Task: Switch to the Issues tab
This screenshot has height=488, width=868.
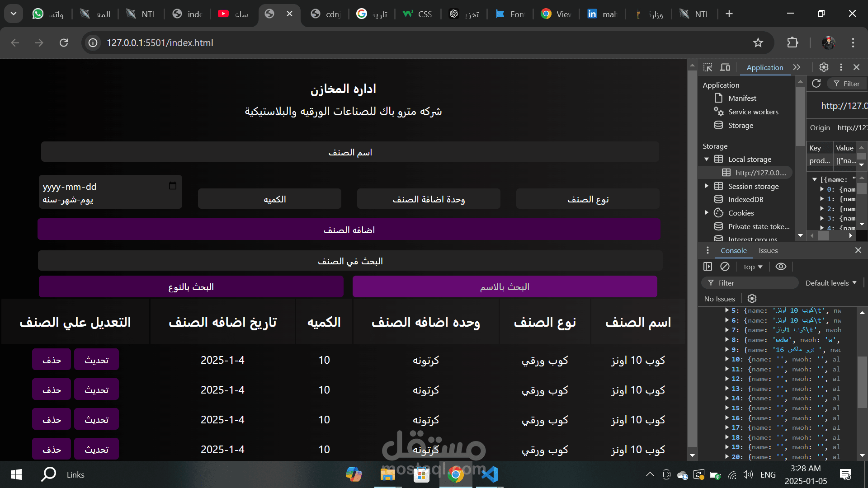Action: coord(768,251)
